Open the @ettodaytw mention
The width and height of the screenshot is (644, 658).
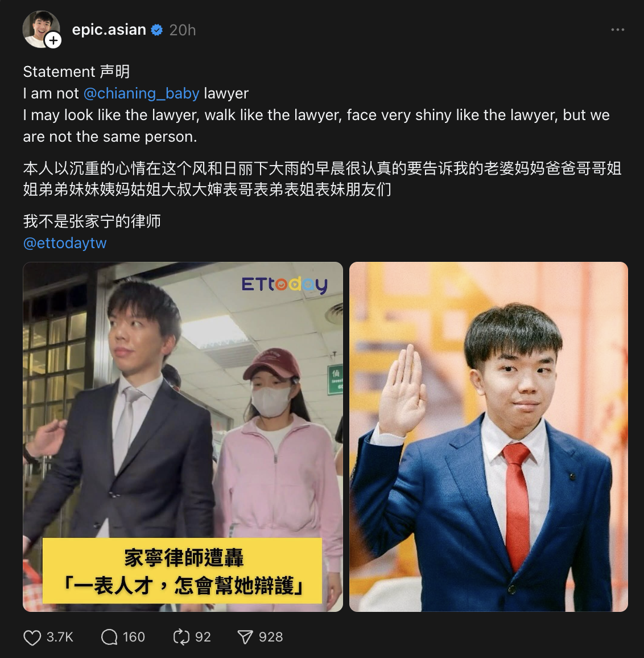tap(65, 243)
